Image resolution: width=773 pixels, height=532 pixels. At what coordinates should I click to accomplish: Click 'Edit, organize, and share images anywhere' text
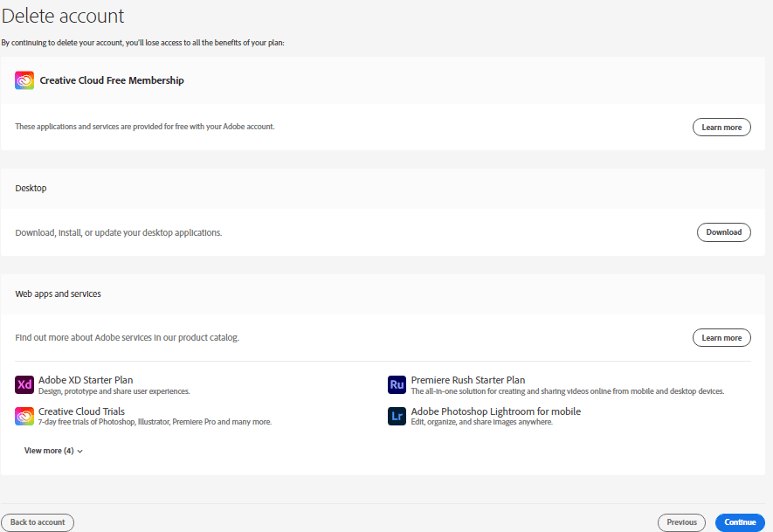click(481, 422)
